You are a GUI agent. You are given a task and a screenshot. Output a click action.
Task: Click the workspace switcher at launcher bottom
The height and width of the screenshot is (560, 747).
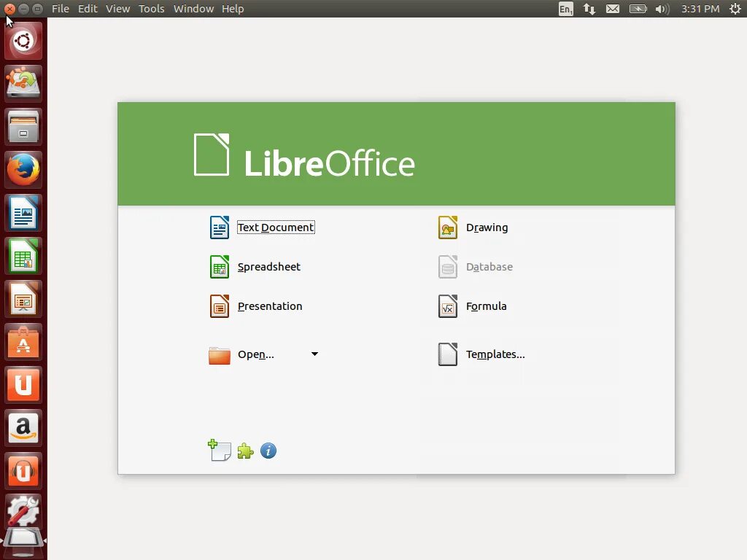(x=23, y=542)
